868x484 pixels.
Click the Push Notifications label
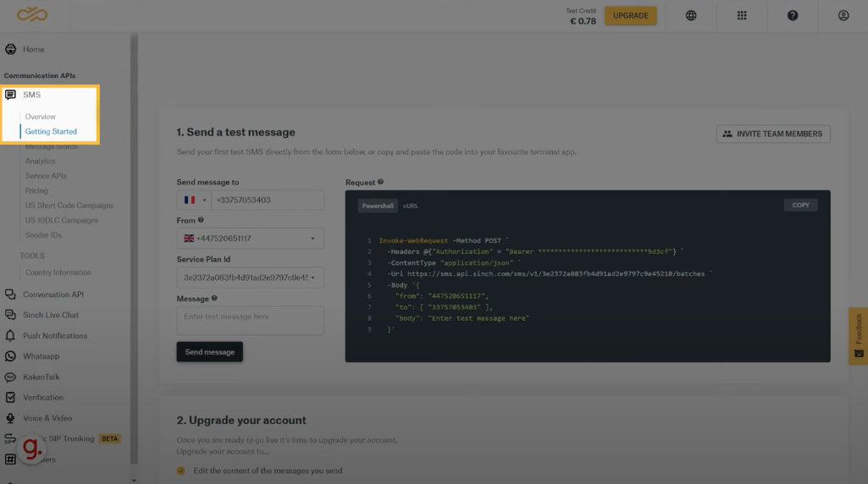pyautogui.click(x=55, y=336)
